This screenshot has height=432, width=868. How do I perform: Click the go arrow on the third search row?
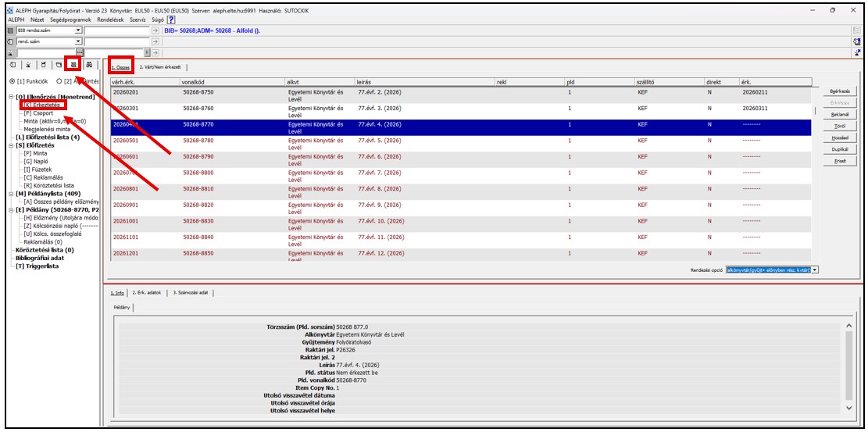155,52
